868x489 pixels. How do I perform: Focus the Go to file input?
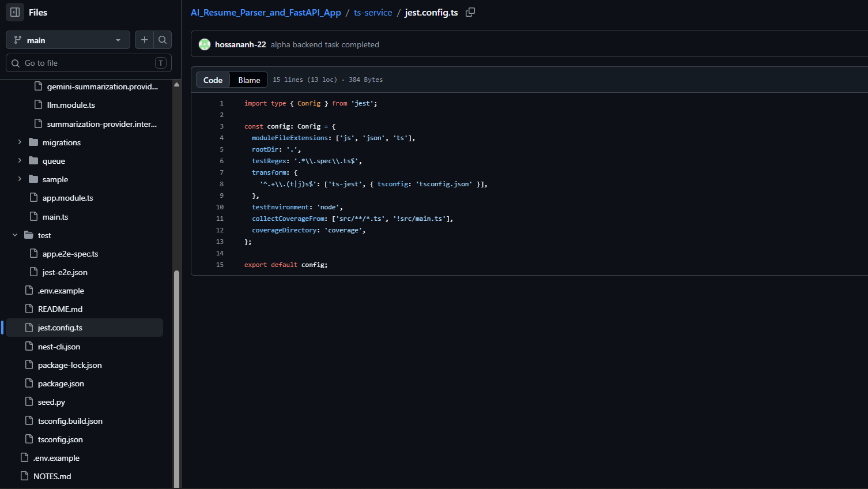pyautogui.click(x=89, y=63)
